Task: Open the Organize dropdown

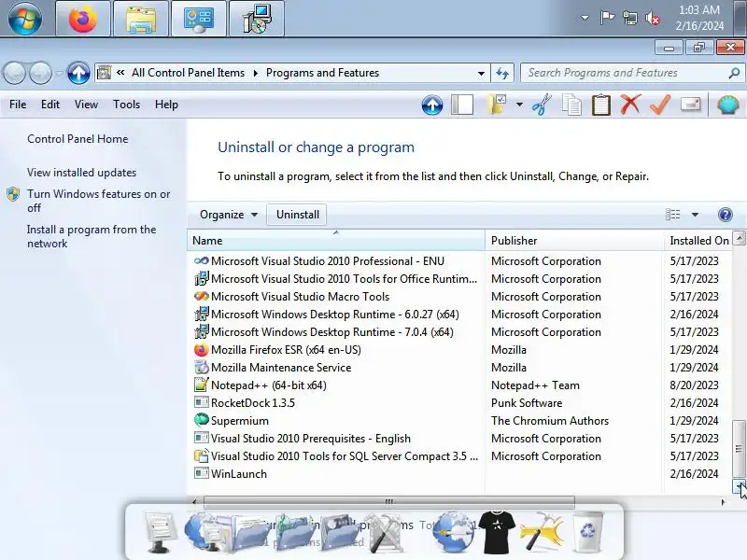Action: tap(229, 215)
